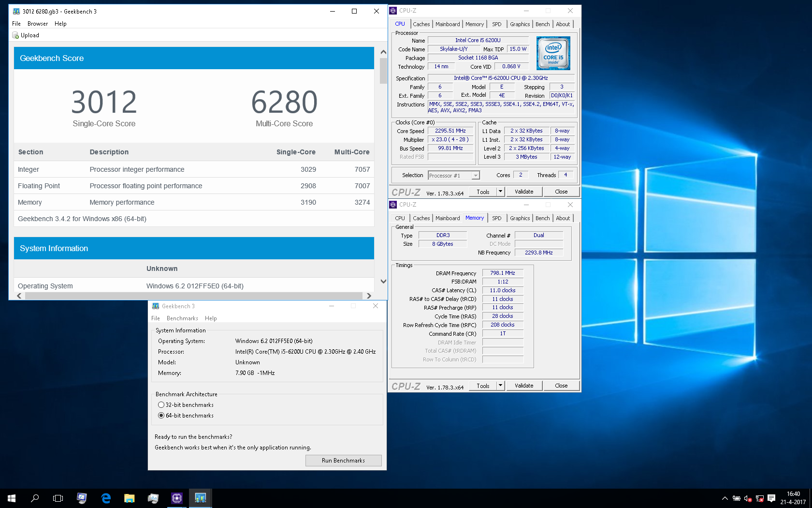812x508 pixels.
Task: Show hidden system tray icons
Action: tap(725, 498)
